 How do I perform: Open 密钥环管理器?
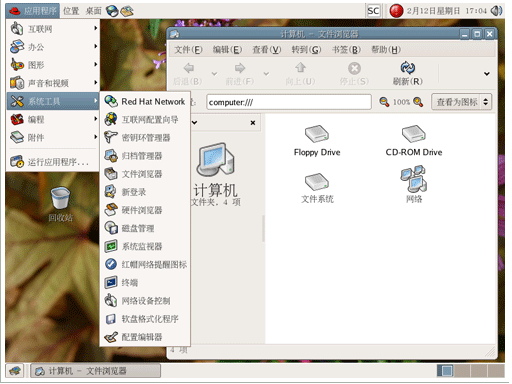(x=145, y=137)
